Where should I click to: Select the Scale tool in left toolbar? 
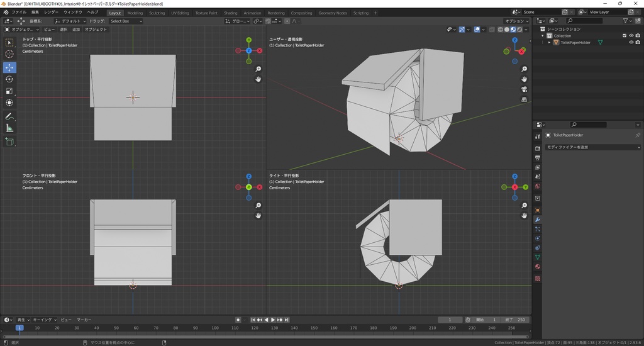9,91
